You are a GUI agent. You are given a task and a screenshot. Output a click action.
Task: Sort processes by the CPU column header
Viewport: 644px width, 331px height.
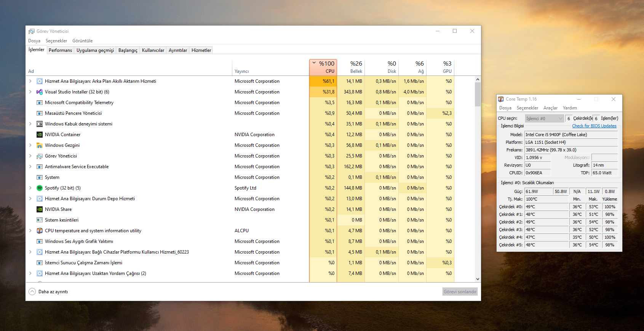(x=323, y=67)
